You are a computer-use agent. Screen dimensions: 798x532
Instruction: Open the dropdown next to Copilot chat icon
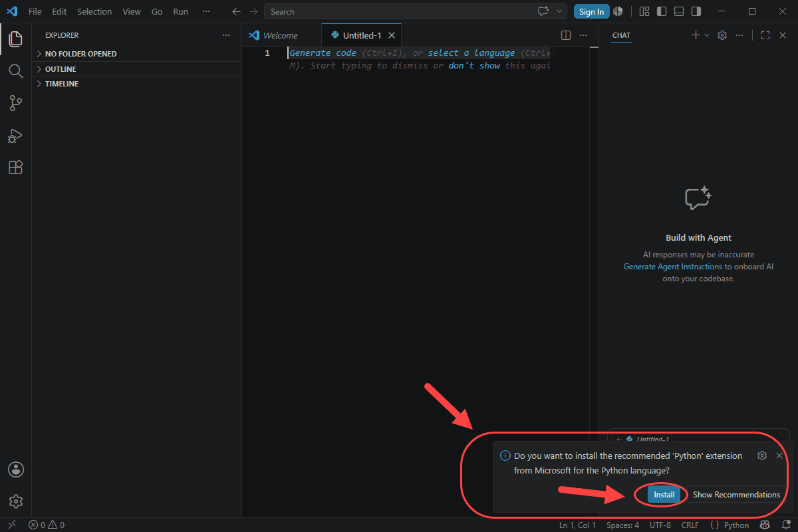pyautogui.click(x=559, y=11)
